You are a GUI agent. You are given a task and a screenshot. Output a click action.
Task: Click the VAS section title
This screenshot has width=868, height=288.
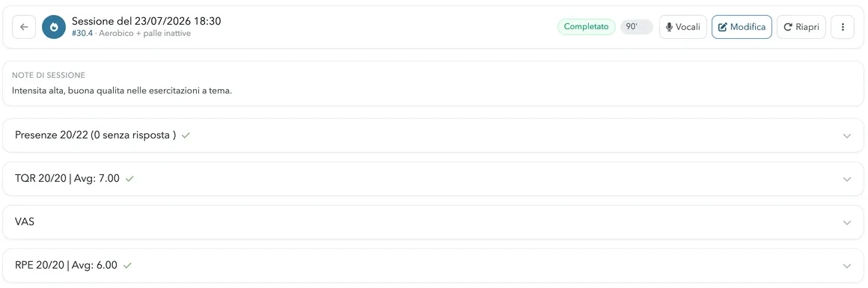pos(25,221)
